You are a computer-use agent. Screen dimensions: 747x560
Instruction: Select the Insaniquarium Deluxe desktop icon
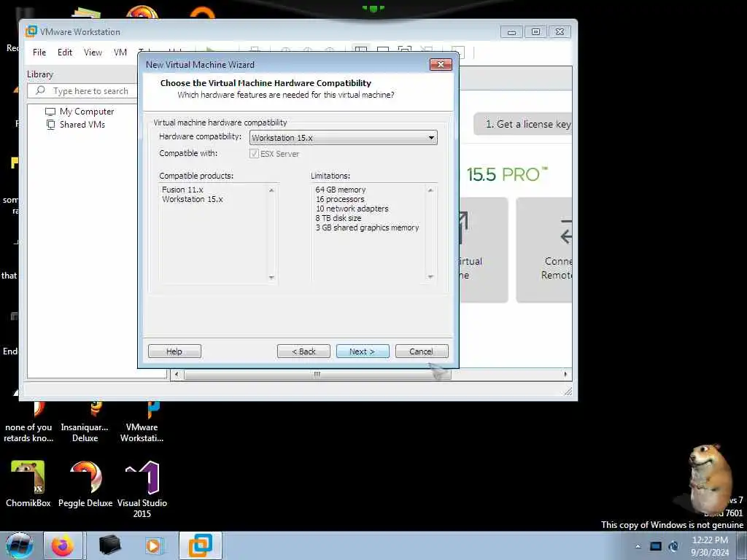pos(85,423)
